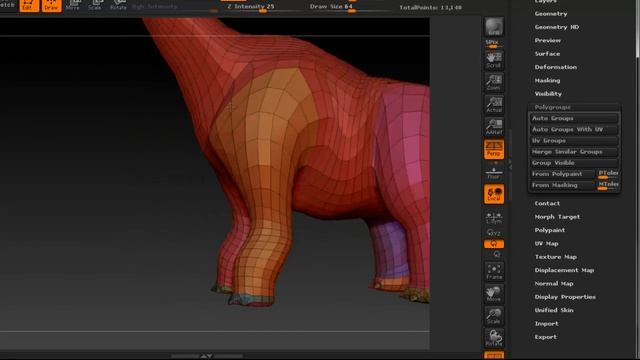
Task: Expand the Contact subpalette
Action: click(x=547, y=203)
